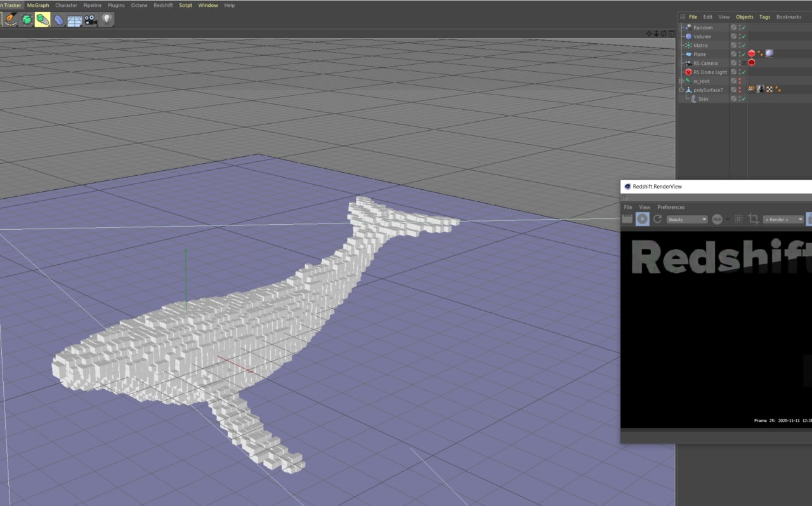The height and width of the screenshot is (506, 812).
Task: Click the Light bulb icon
Action: click(107, 20)
